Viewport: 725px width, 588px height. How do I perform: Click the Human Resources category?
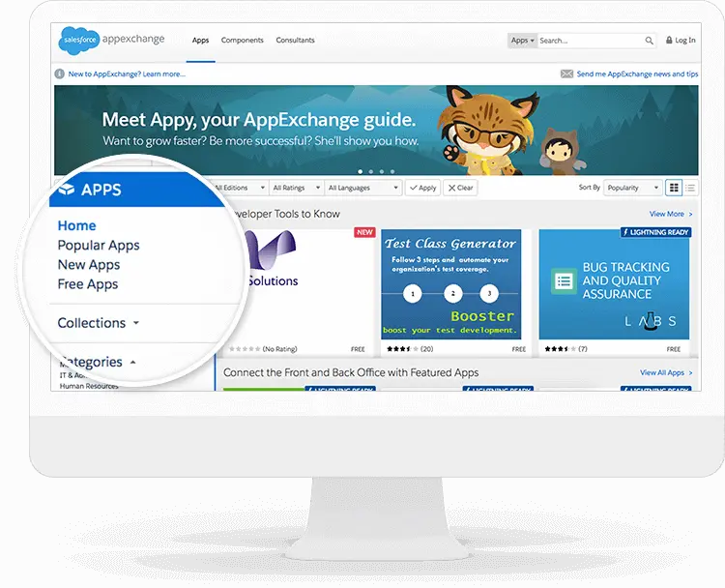coord(89,386)
